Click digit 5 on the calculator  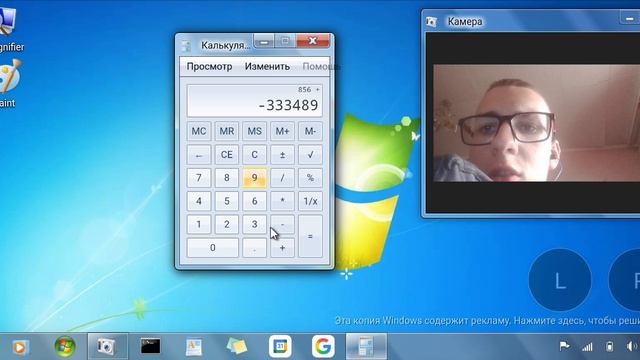click(x=227, y=201)
